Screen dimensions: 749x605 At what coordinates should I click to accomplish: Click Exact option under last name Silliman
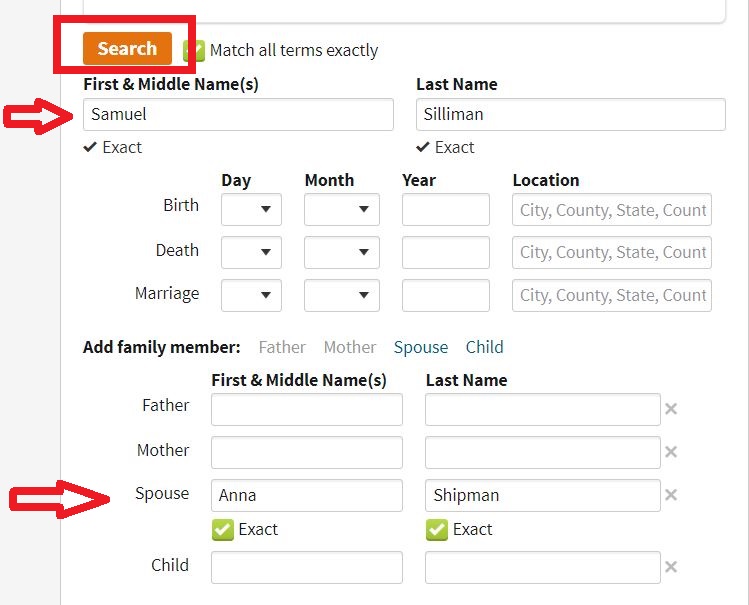(x=445, y=147)
